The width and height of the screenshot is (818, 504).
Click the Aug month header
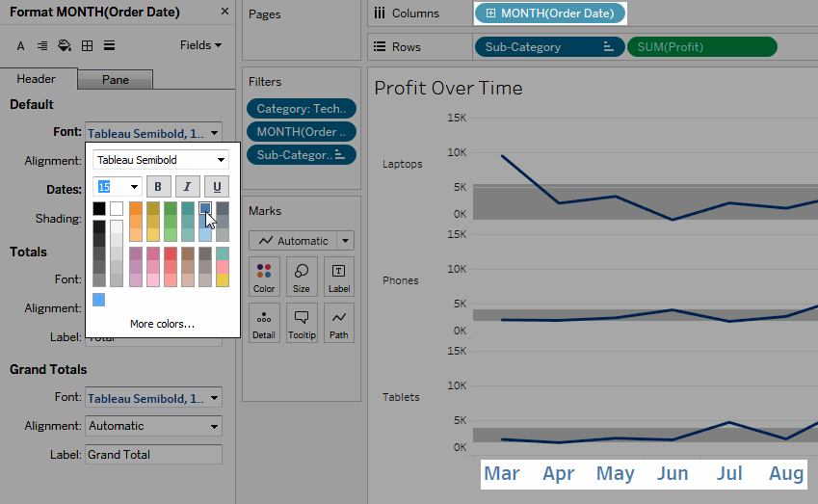(786, 473)
